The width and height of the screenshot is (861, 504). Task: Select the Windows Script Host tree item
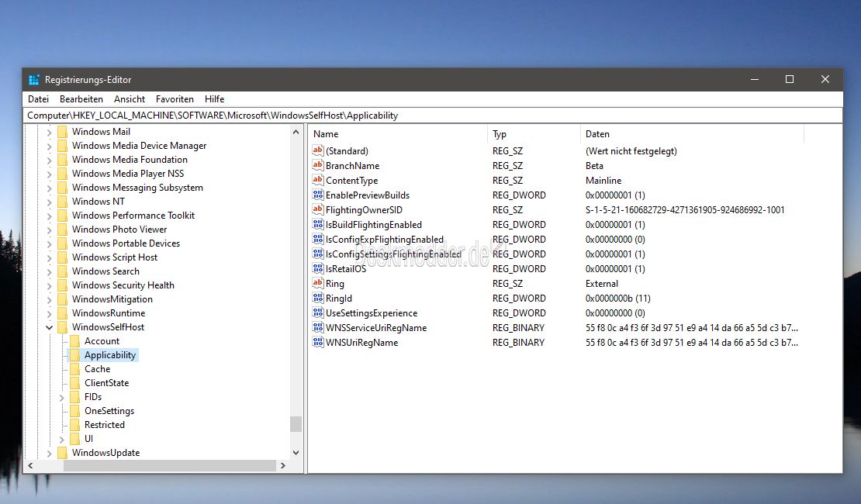[x=115, y=257]
